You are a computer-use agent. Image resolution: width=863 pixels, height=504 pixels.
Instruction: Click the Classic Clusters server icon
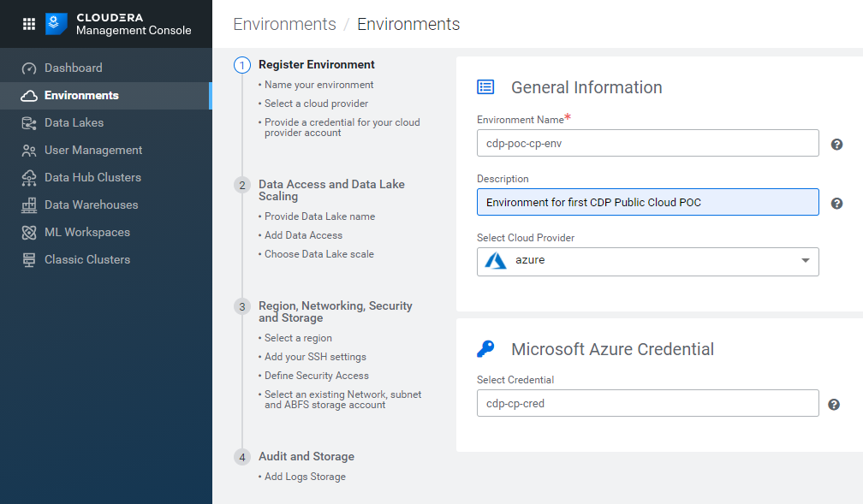[29, 260]
